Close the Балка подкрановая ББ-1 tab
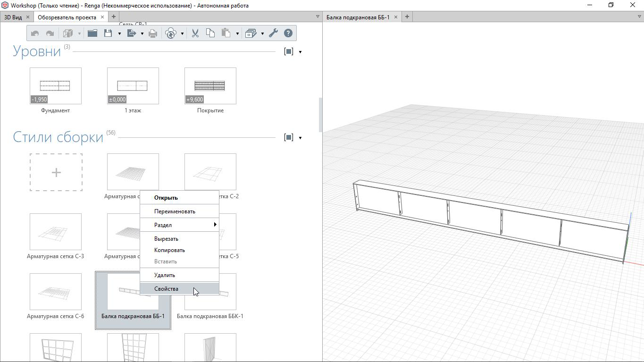The width and height of the screenshot is (644, 362). (x=395, y=17)
